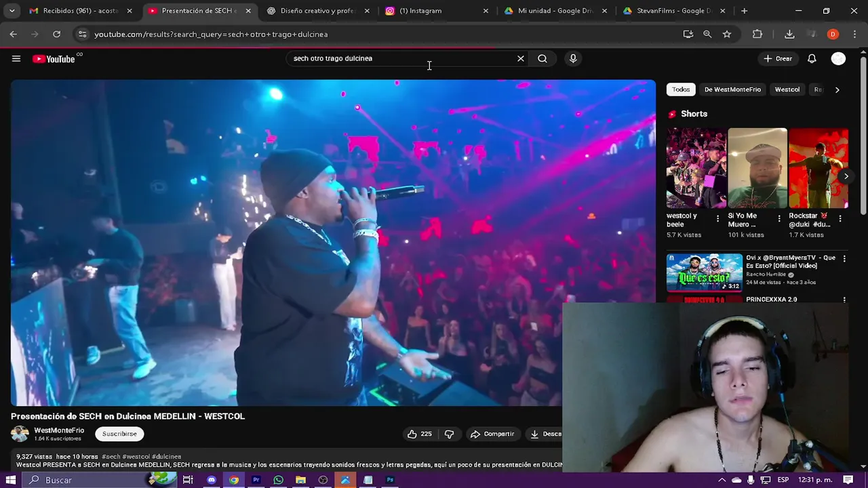This screenshot has width=868, height=488.
Task: Open Discord from the taskbar
Action: [x=212, y=480]
